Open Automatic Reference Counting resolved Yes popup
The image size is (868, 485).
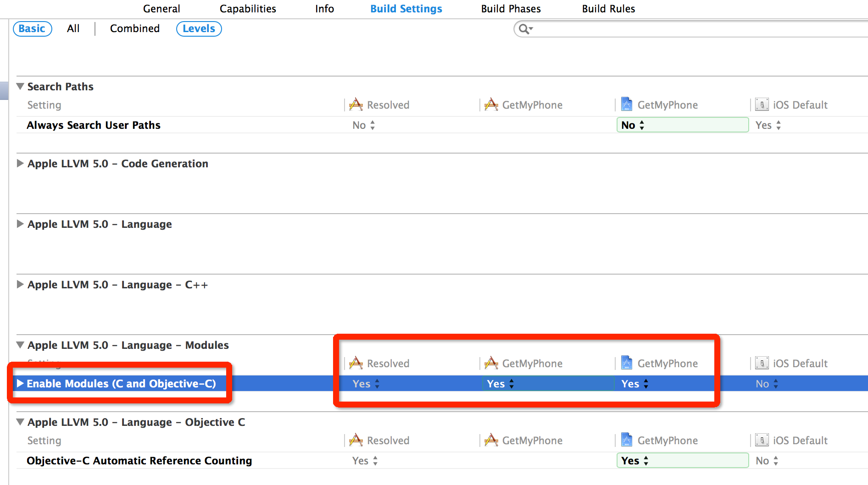(x=365, y=461)
